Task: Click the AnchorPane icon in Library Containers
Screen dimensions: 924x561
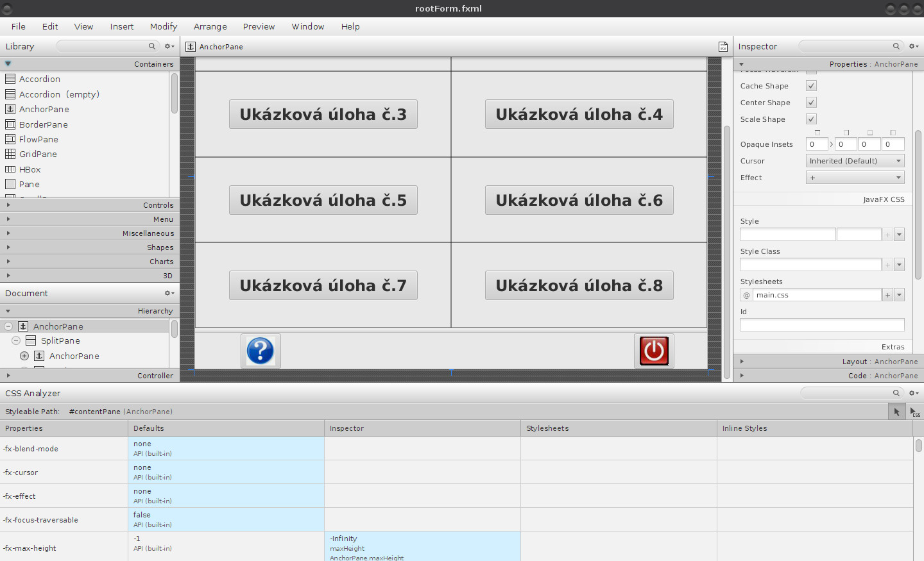Action: (x=10, y=109)
